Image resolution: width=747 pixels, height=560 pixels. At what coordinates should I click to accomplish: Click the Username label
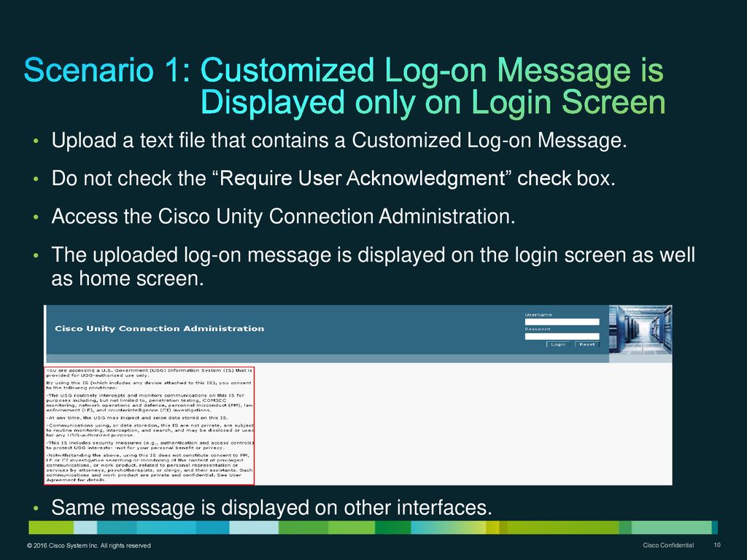(538, 315)
